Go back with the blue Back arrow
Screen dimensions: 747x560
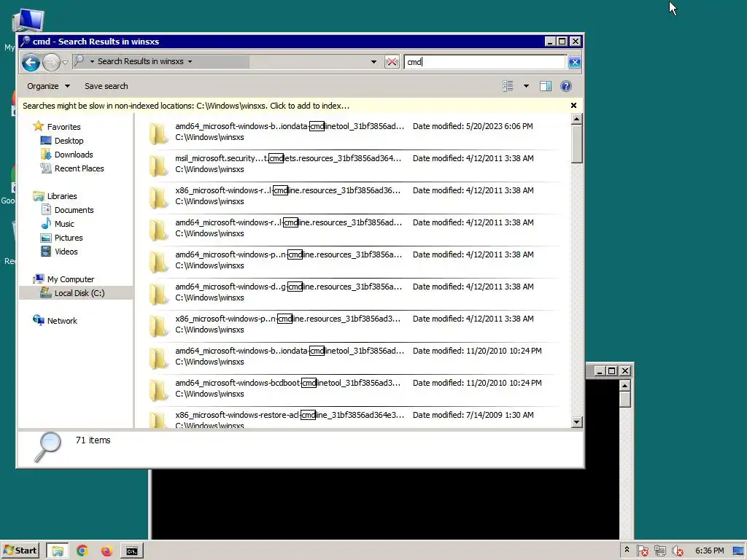pyautogui.click(x=31, y=63)
